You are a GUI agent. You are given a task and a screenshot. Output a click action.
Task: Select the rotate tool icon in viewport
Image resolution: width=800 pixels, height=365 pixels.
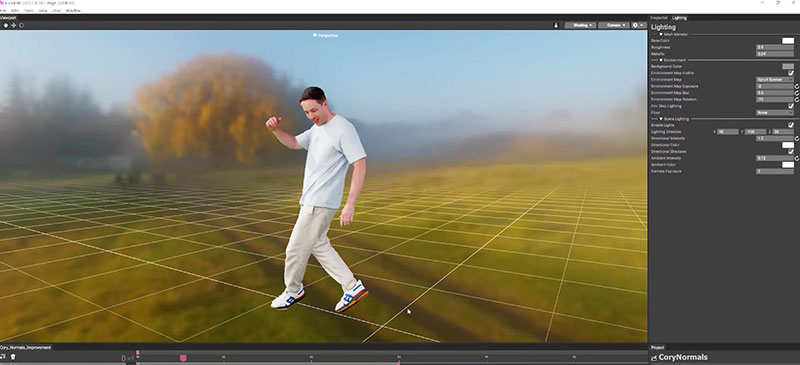[21, 25]
